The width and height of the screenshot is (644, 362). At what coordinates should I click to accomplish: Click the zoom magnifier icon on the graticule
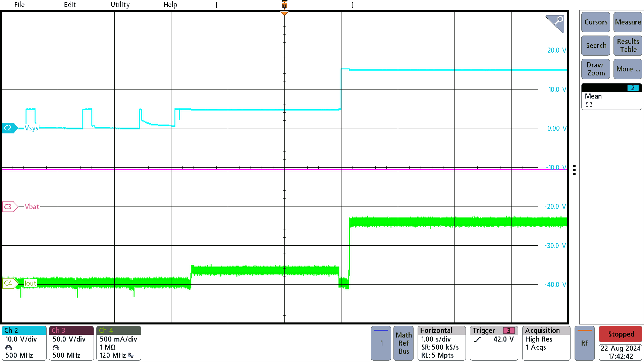click(x=555, y=23)
